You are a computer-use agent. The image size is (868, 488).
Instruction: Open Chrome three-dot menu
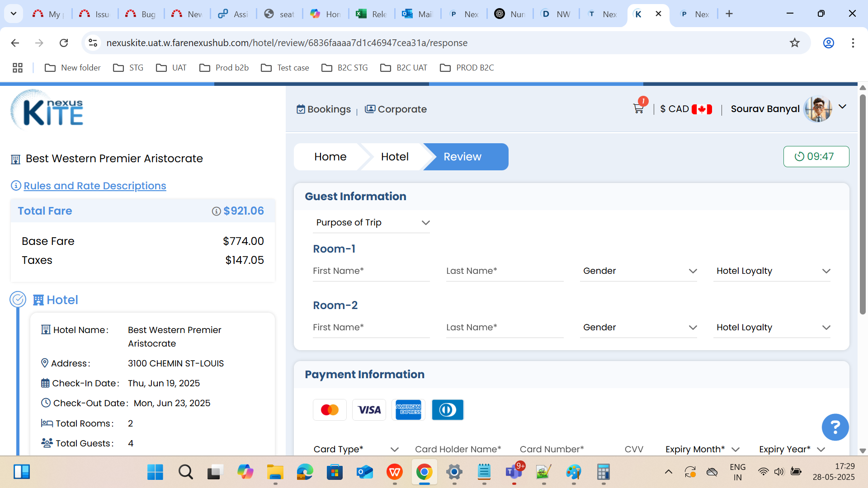[853, 43]
